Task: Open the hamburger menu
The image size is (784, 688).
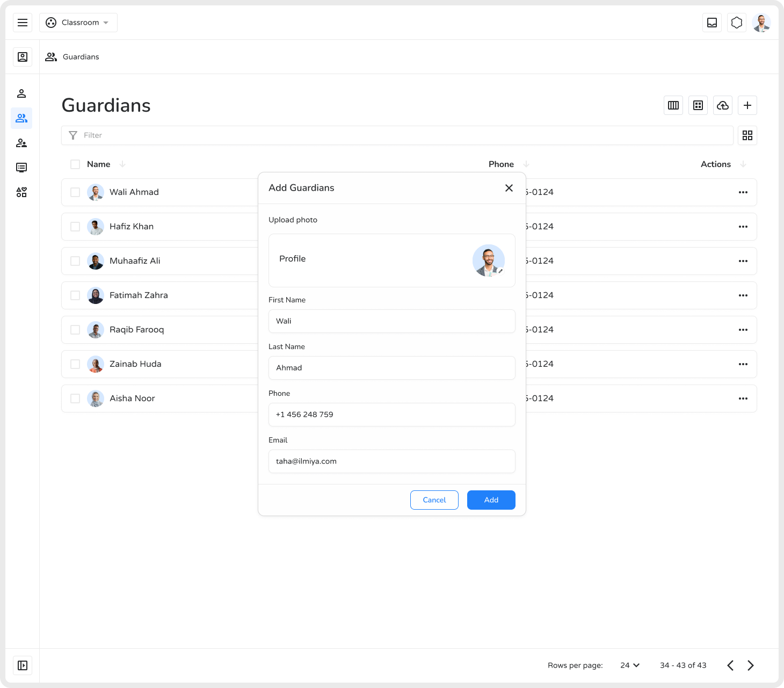Action: pos(23,23)
